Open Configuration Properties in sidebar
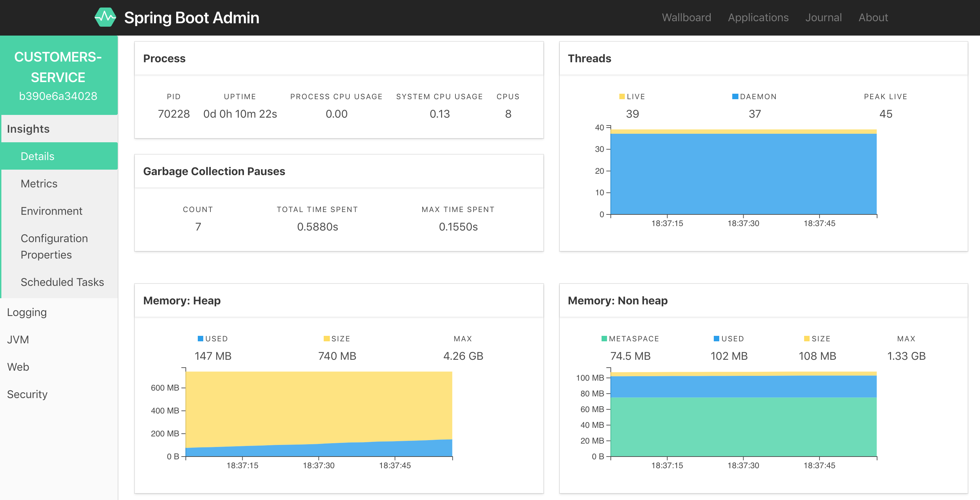Image resolution: width=980 pixels, height=500 pixels. tap(54, 246)
